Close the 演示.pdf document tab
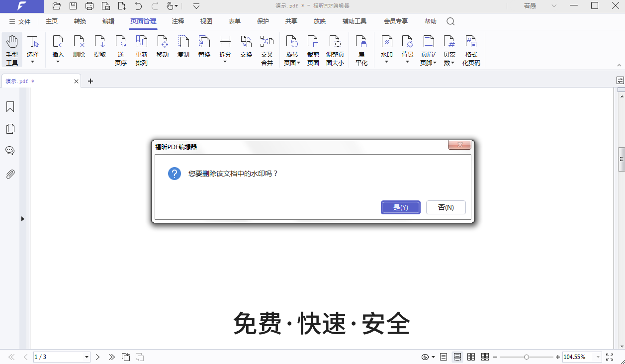Screen dimensions: 625x364 pyautogui.click(x=76, y=81)
